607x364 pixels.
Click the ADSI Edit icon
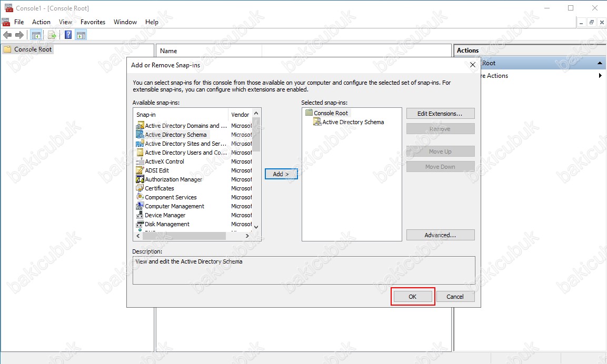[140, 170]
